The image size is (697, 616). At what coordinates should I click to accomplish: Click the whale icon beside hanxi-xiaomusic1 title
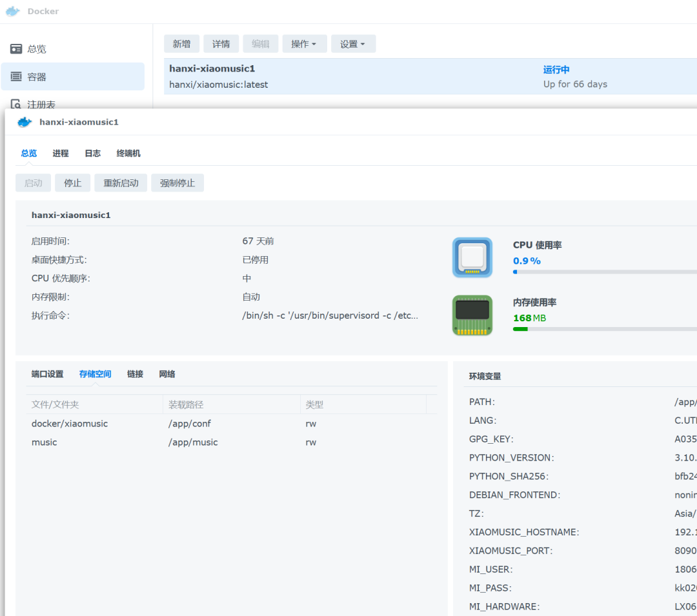(x=25, y=122)
